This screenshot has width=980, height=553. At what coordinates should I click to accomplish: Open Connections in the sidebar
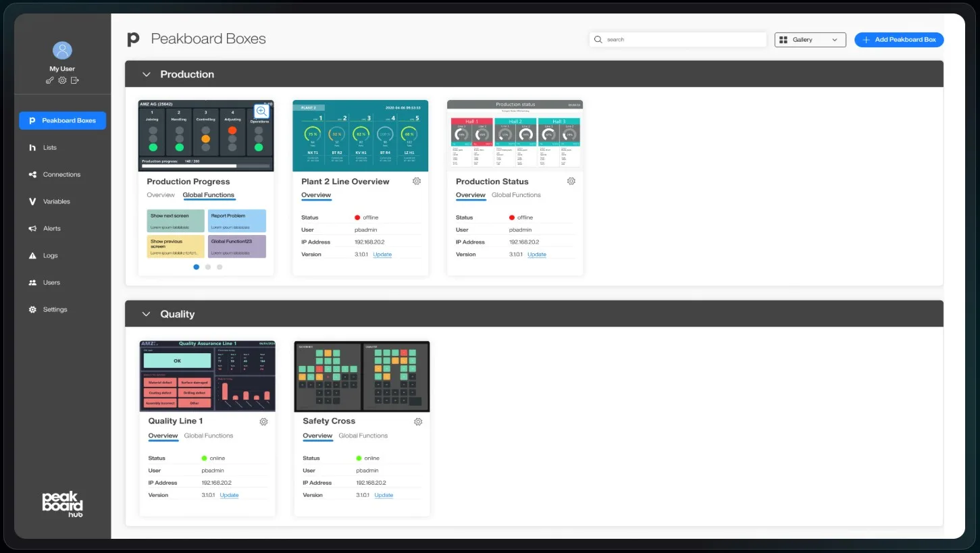tap(62, 174)
